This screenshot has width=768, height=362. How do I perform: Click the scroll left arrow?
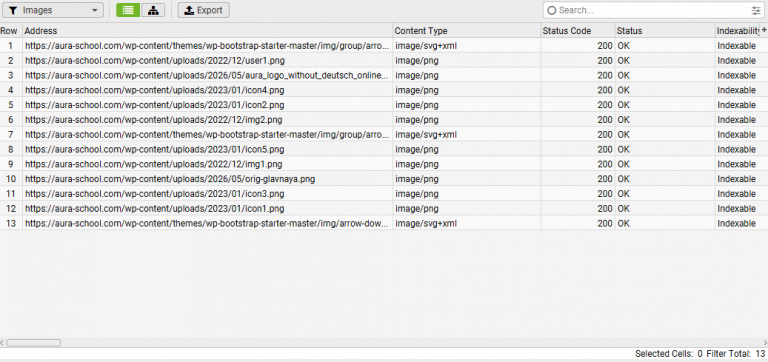click(x=2, y=343)
